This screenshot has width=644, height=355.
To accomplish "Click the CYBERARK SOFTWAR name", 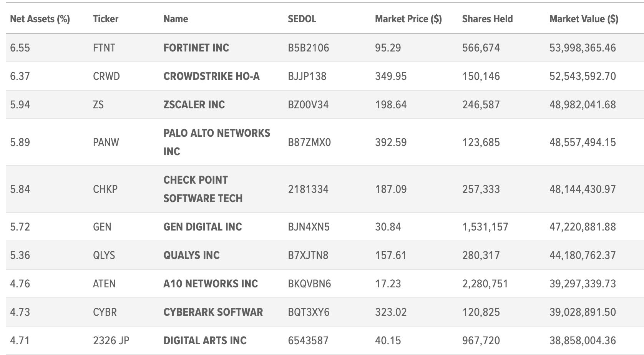I will (x=213, y=312).
